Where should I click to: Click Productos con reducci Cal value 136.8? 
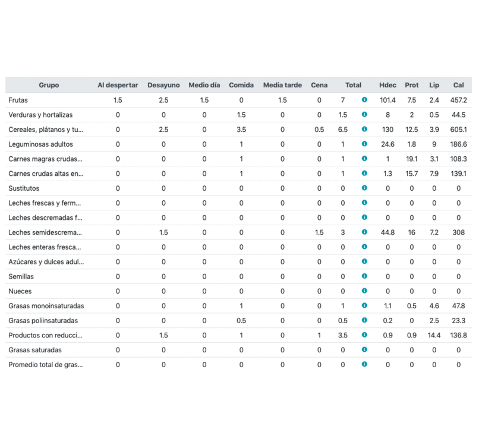point(458,336)
